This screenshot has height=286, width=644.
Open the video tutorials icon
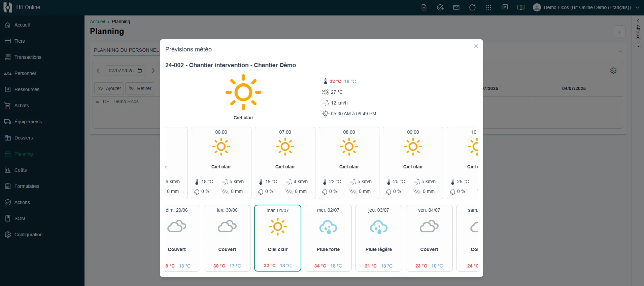[x=505, y=7]
